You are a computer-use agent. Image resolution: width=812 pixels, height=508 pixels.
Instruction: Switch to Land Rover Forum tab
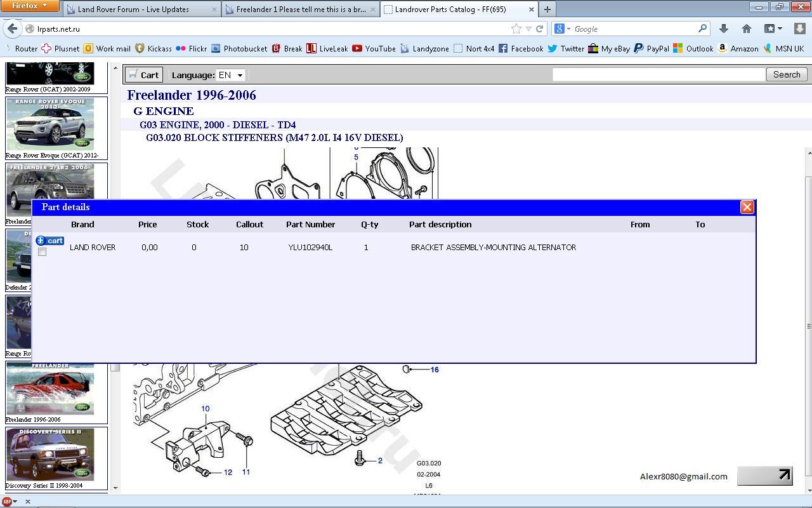tap(142, 10)
